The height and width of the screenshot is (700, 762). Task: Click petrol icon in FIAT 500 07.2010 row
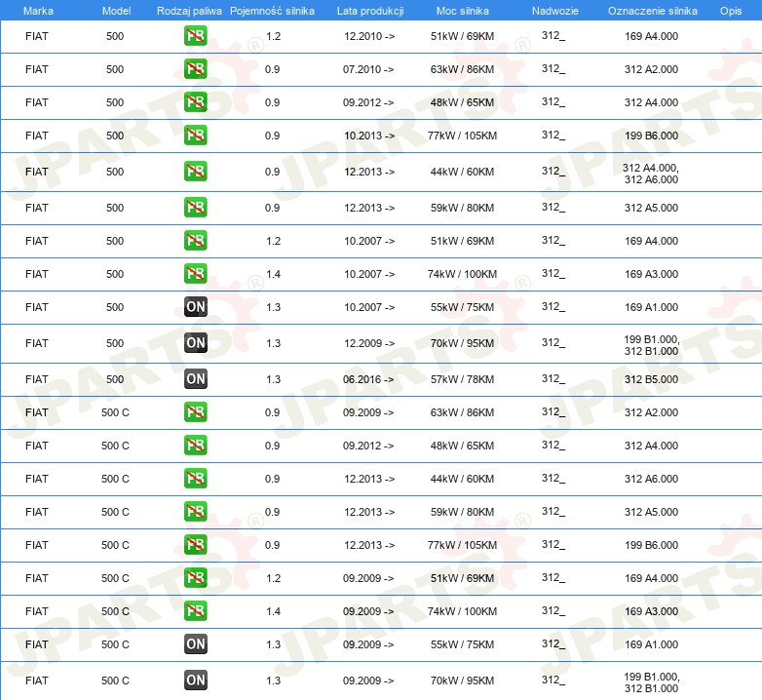(x=195, y=69)
